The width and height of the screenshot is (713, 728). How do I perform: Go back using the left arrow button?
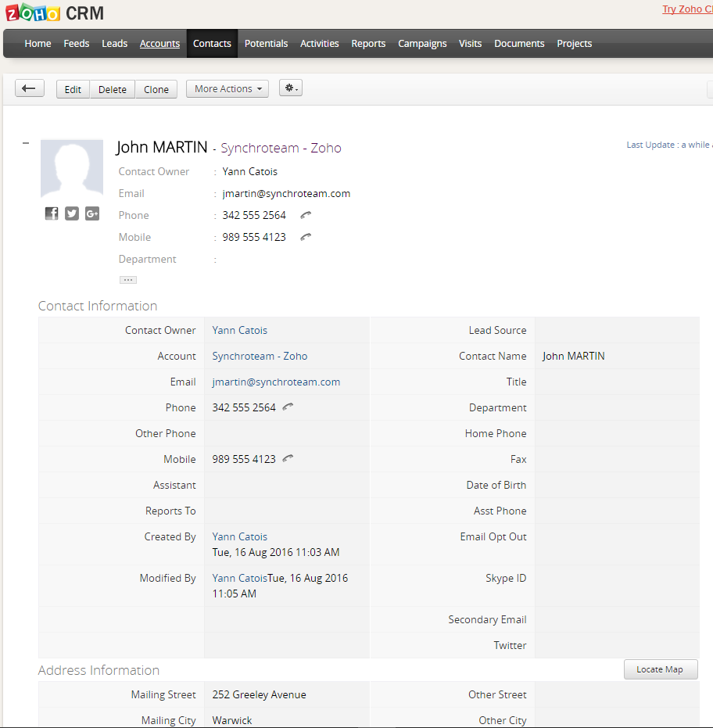pos(29,88)
